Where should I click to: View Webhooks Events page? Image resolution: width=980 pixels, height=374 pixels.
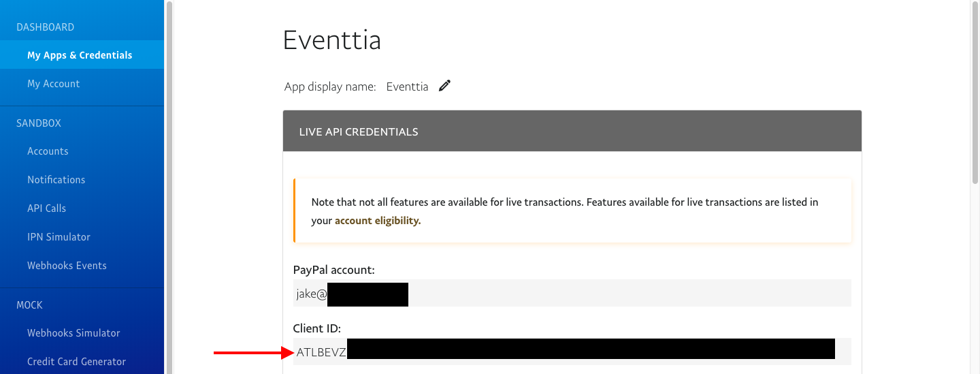(67, 266)
